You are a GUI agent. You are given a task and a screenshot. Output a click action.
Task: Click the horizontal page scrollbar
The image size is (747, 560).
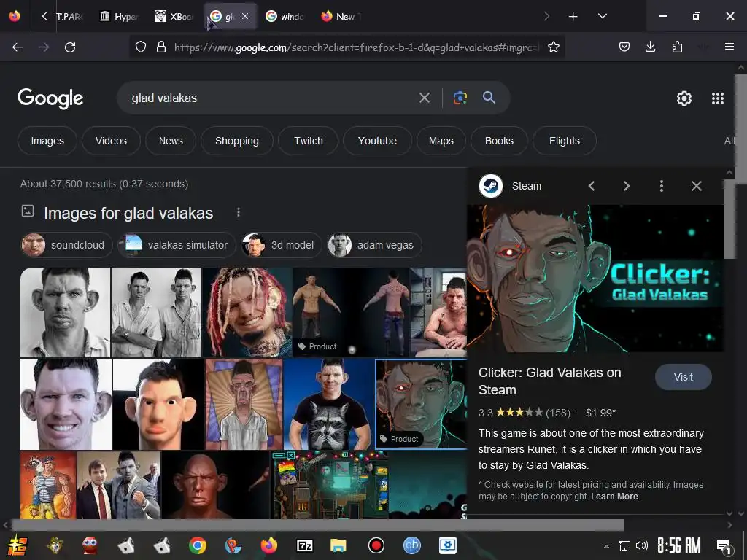point(317,525)
